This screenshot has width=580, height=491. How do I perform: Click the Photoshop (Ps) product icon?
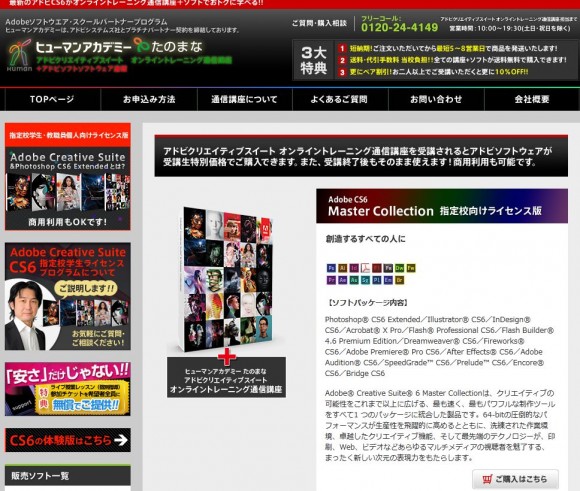(331, 268)
